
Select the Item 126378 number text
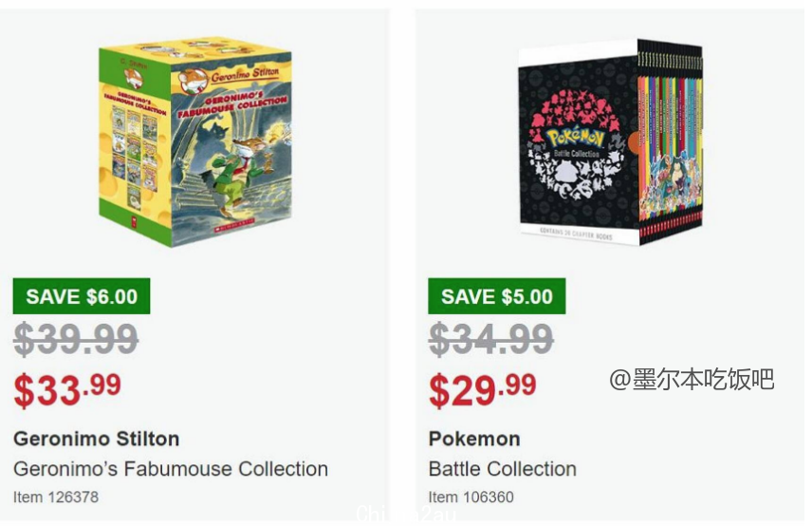pos(56,497)
